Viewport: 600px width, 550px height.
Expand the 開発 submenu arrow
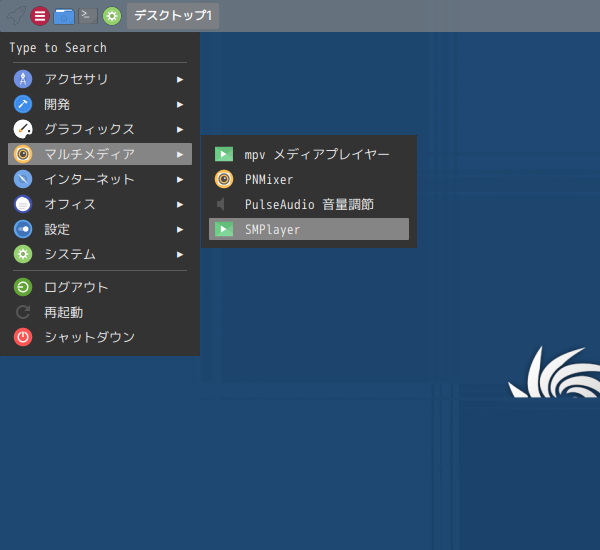180,104
